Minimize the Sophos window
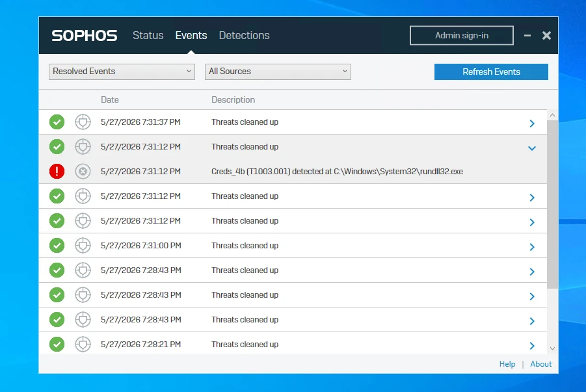Image resolution: width=586 pixels, height=392 pixels. 527,36
